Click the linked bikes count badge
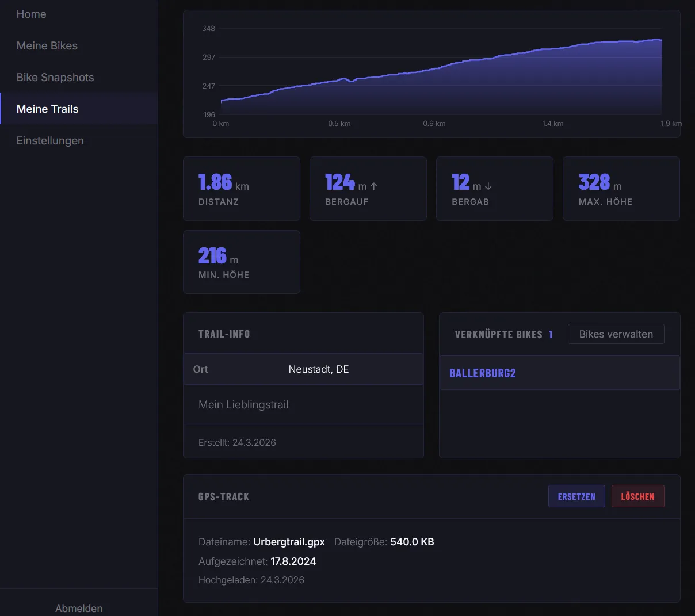The width and height of the screenshot is (695, 616). pyautogui.click(x=551, y=335)
